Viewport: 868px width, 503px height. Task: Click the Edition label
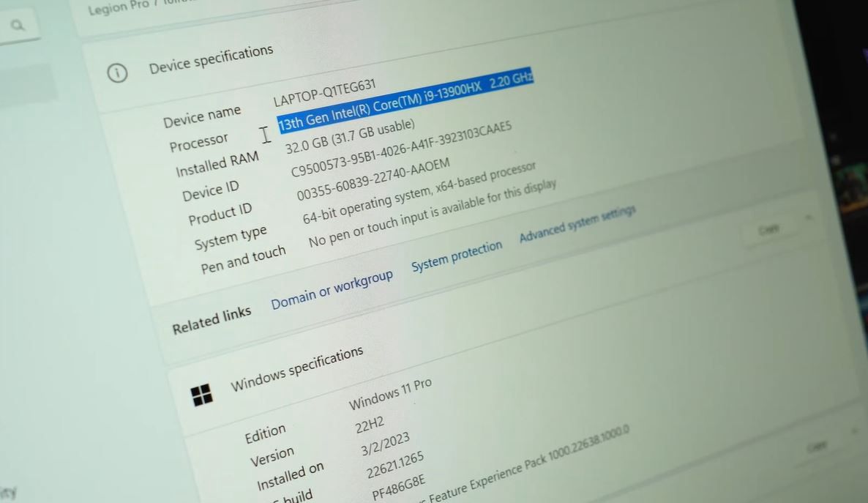point(265,433)
